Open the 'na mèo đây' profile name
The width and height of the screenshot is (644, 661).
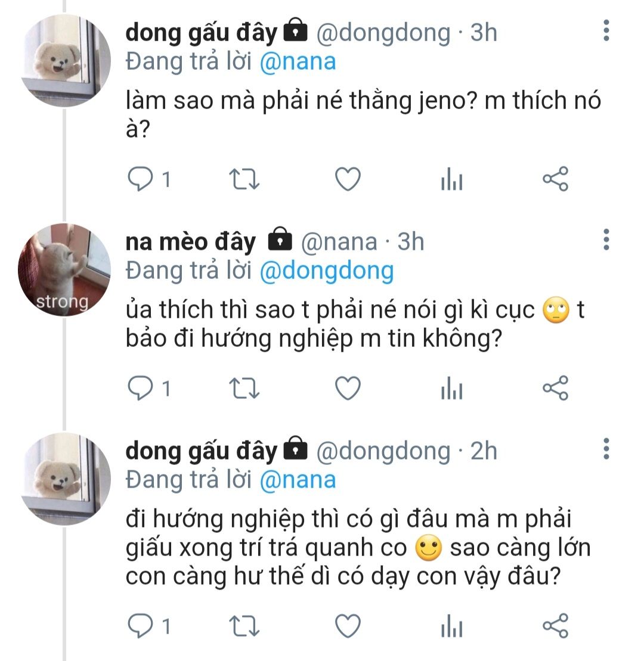pos(191,242)
